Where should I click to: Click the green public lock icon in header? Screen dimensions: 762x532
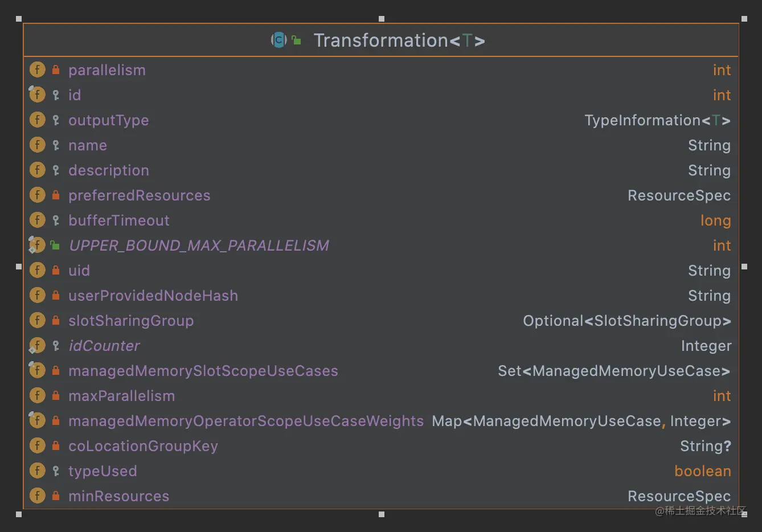click(x=296, y=40)
